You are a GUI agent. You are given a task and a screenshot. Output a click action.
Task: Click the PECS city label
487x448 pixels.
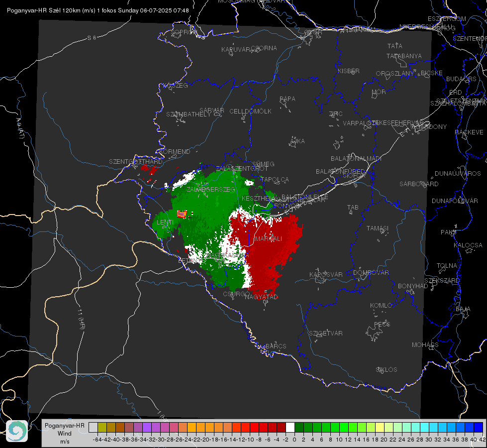click(382, 324)
